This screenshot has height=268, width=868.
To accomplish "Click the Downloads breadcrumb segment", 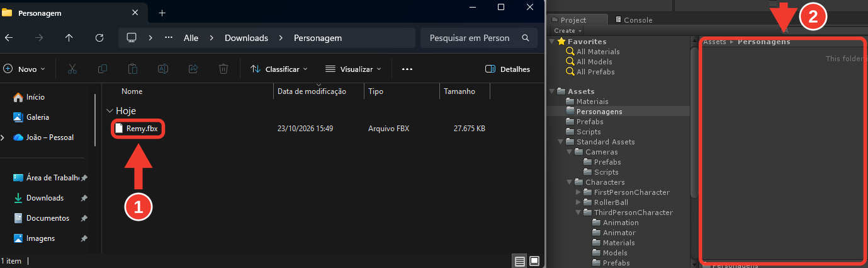I will [x=246, y=38].
